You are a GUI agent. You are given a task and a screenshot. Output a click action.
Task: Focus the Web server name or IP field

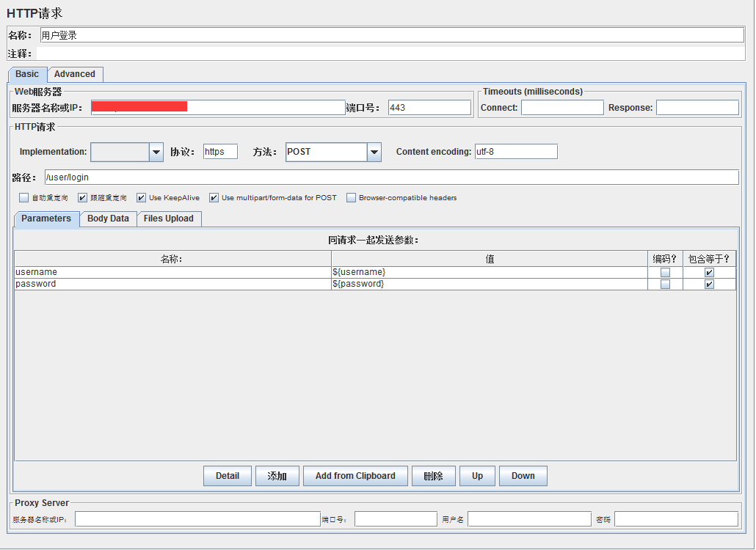pyautogui.click(x=218, y=107)
